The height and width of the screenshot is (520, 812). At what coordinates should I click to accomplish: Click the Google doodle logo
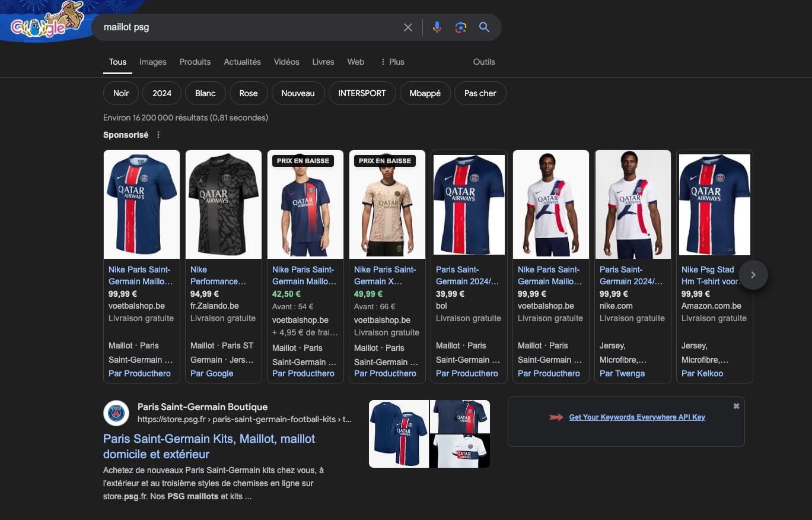coord(46,21)
